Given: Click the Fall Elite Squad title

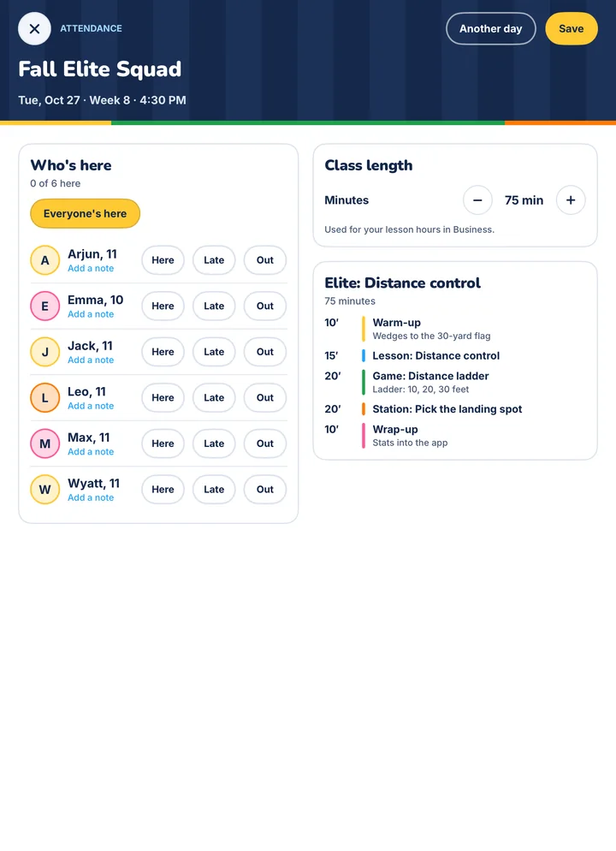Looking at the screenshot, I should (x=100, y=69).
